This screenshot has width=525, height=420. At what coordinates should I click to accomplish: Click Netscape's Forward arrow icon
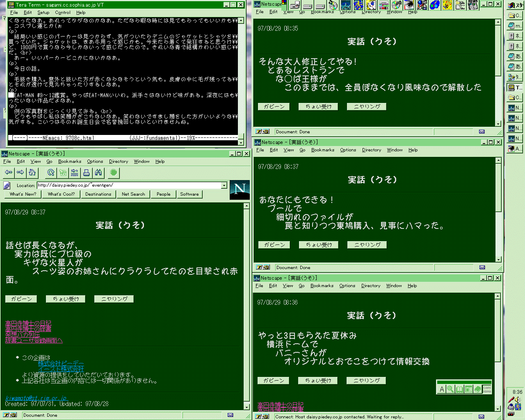click(x=20, y=173)
